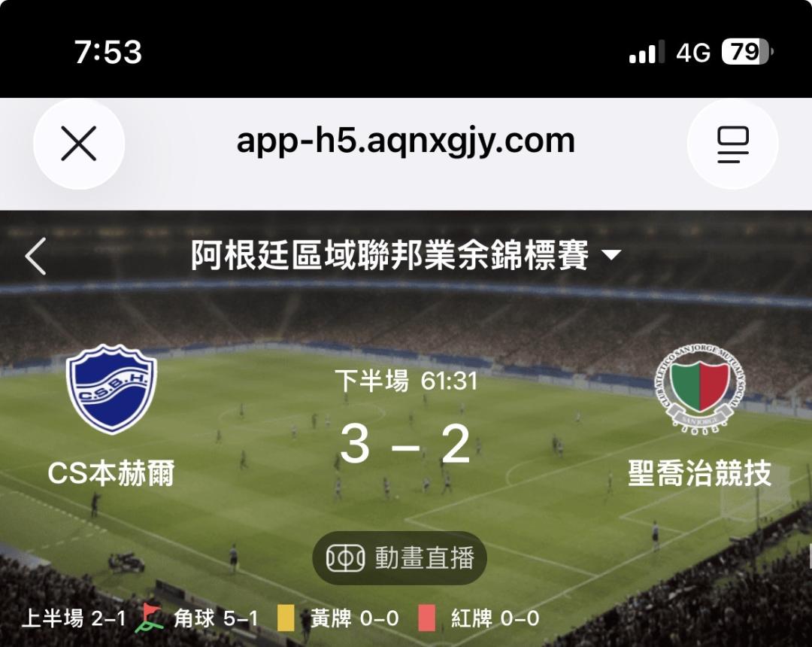Tap the yellow card icon
This screenshot has width=812, height=647.
click(286, 618)
